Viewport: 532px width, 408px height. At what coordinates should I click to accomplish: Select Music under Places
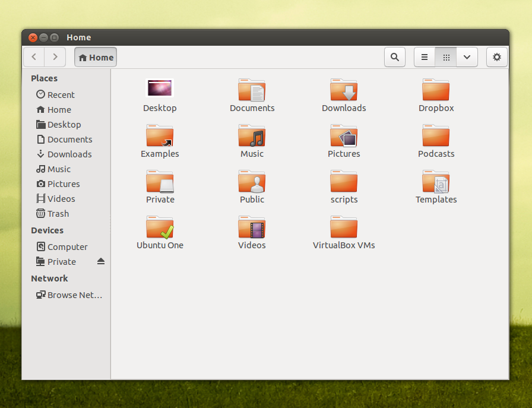coord(58,169)
